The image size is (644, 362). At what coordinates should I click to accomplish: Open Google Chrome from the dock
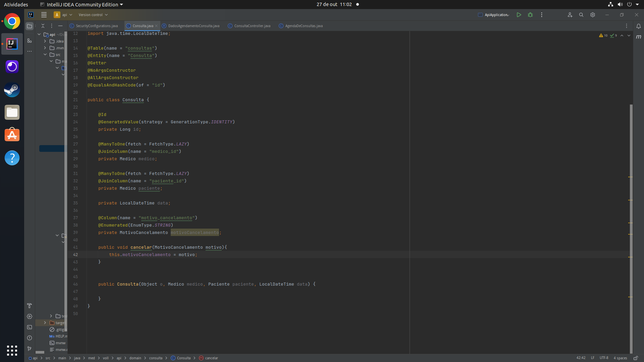(x=12, y=21)
